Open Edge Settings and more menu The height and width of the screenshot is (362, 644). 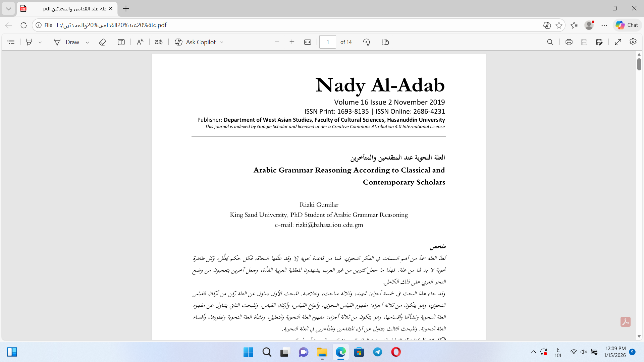tap(604, 25)
